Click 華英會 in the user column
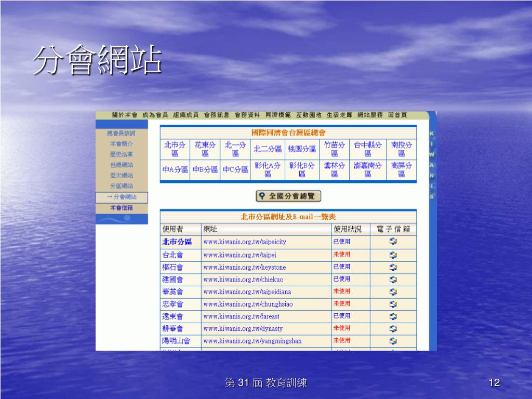 click(172, 292)
